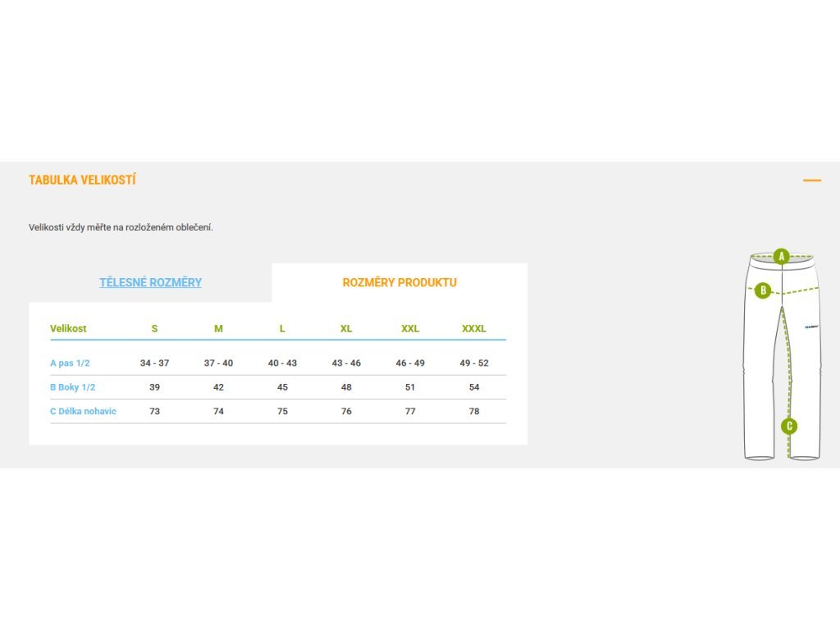Screen dimensions: 840x630
Task: Open the Tabulka velikostí heading
Action: point(82,180)
